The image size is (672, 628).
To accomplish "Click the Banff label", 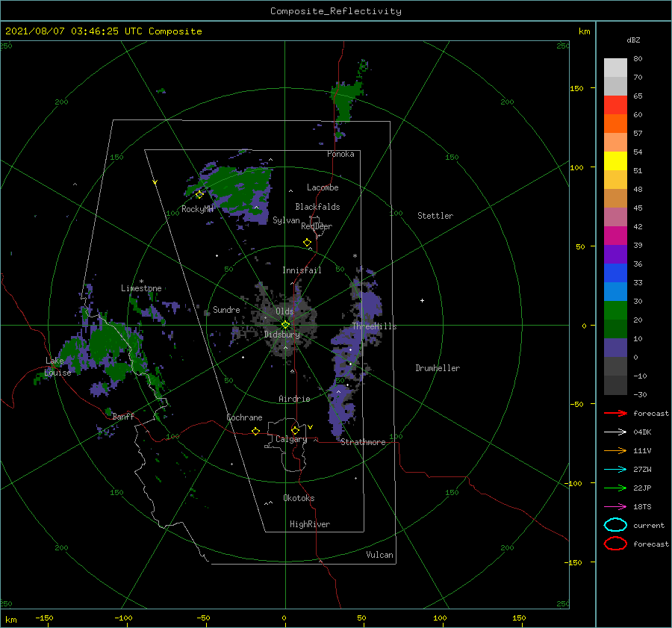I will pos(123,416).
